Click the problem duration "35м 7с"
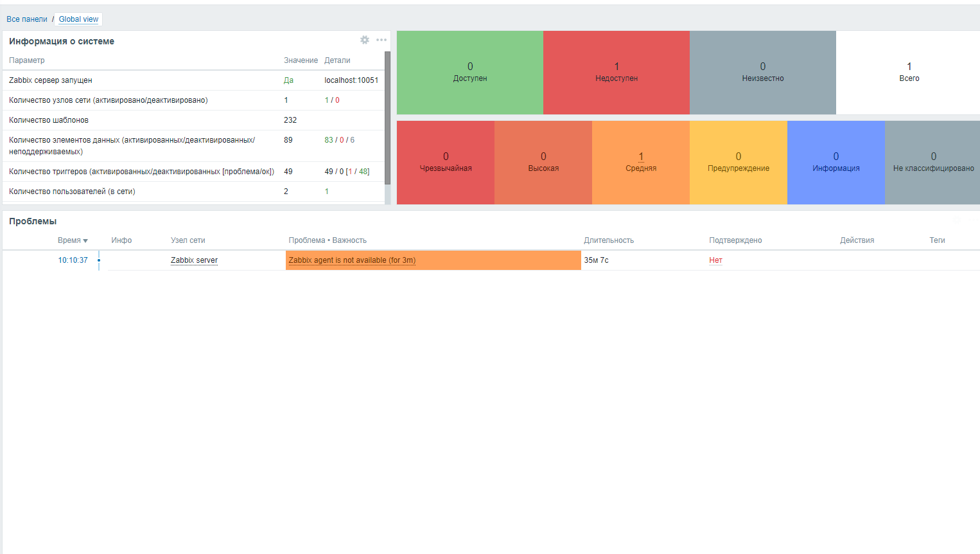The height and width of the screenshot is (554, 980). [x=596, y=260]
